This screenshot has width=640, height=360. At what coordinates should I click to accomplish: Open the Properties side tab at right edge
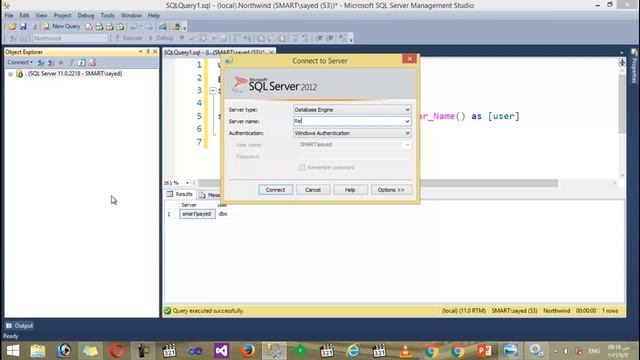tap(634, 67)
